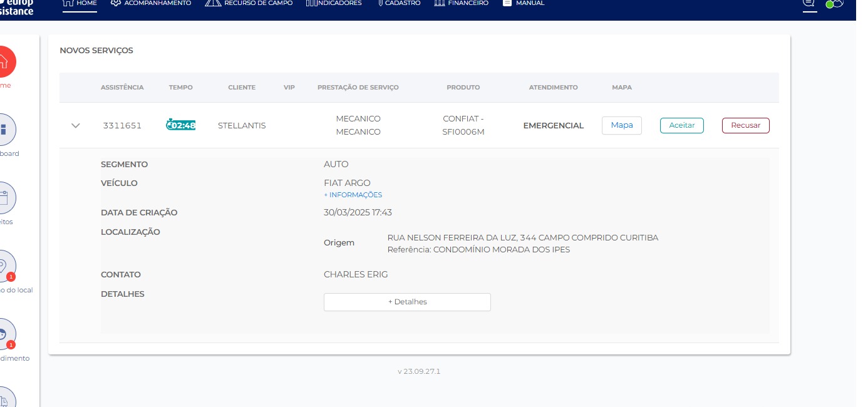Click the ATENDIMENTO column header
This screenshot has height=407, width=868.
point(554,88)
